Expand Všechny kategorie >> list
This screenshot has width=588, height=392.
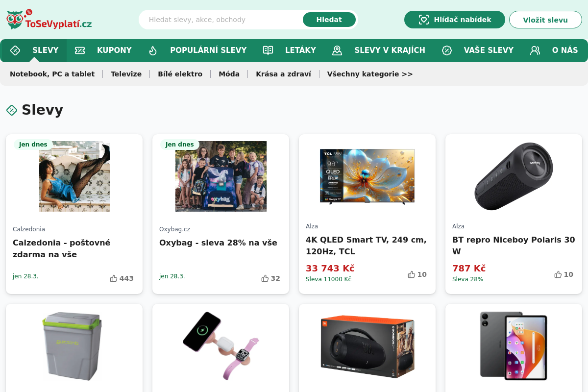pos(370,74)
